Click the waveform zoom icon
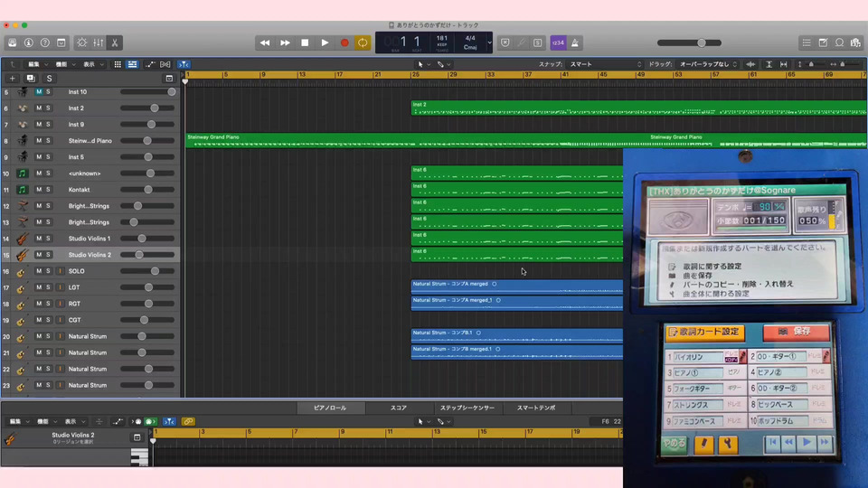 click(x=750, y=64)
